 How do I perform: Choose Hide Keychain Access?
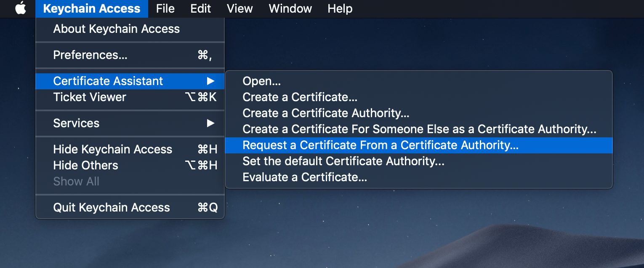coord(130,150)
